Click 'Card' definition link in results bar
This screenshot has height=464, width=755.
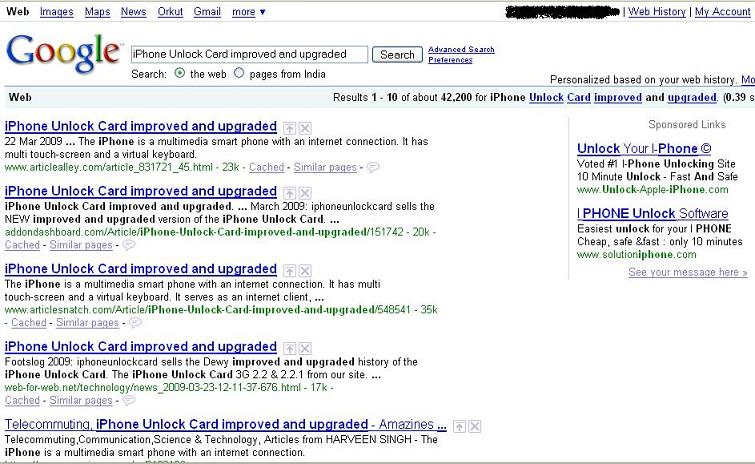click(x=579, y=97)
